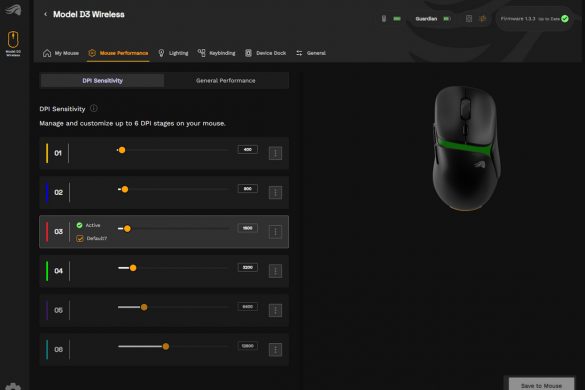Click the firmware up-to-date green checkmark
The image size is (585, 390).
point(565,19)
